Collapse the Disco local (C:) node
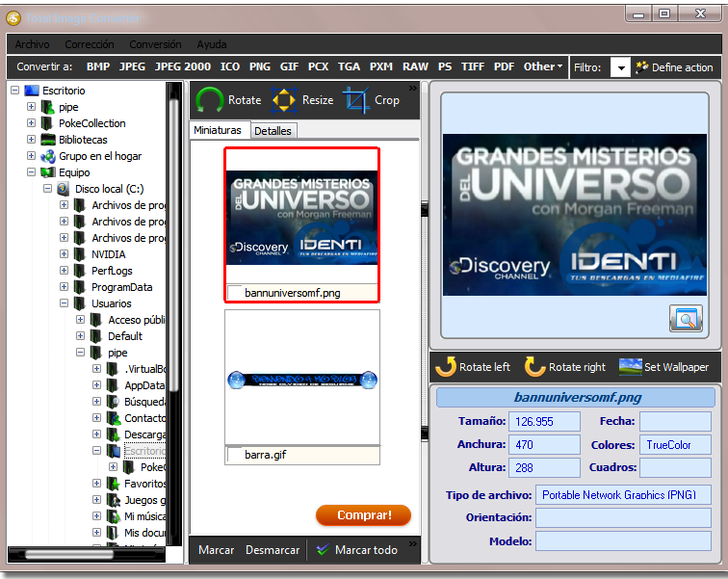 47,189
